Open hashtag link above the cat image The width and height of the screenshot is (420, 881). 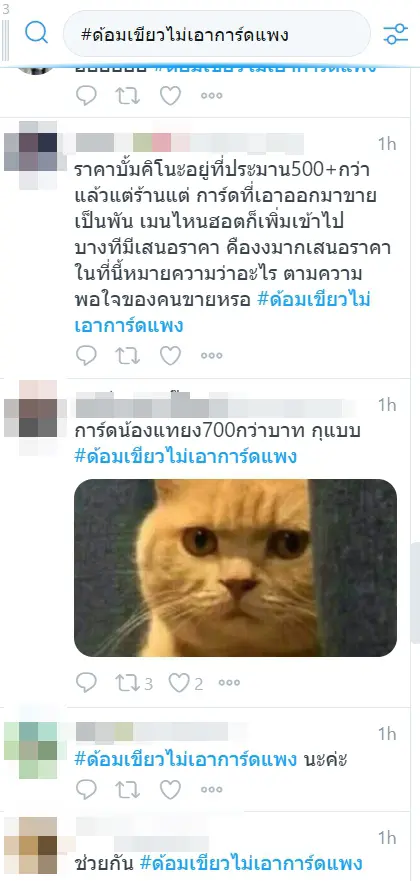[185, 457]
